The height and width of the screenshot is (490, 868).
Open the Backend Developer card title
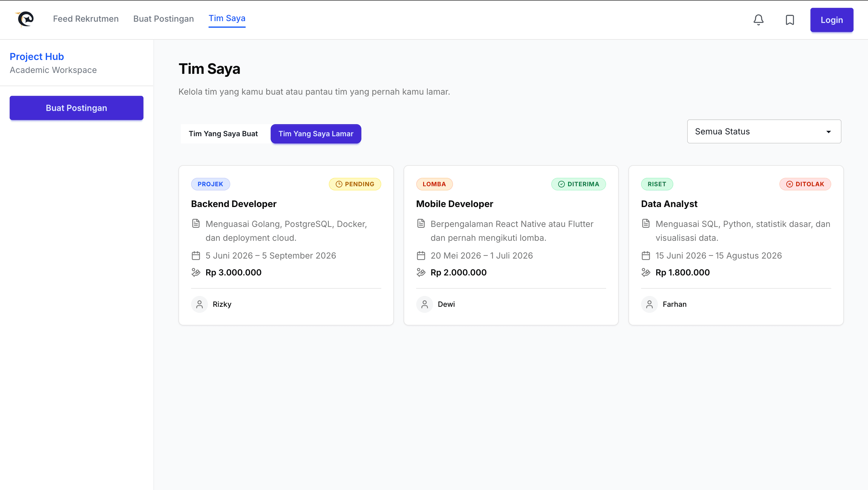click(234, 204)
